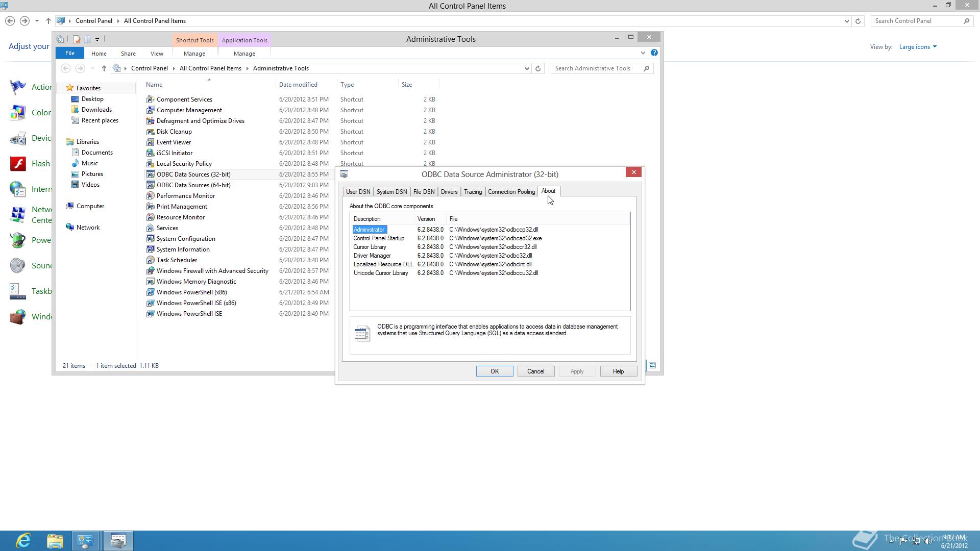Screen dimensions: 980x551
Task: Click the Task Scheduler shortcut icon
Action: pos(150,260)
